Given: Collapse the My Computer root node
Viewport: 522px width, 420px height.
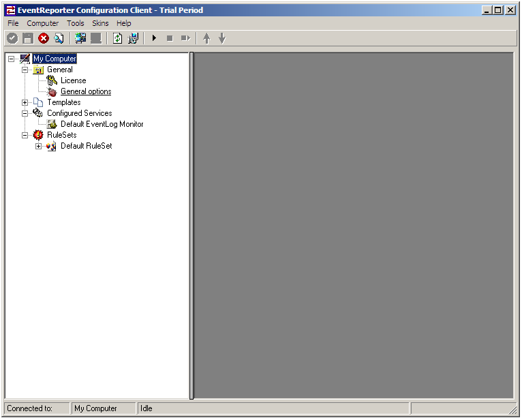Looking at the screenshot, I should pos(12,59).
